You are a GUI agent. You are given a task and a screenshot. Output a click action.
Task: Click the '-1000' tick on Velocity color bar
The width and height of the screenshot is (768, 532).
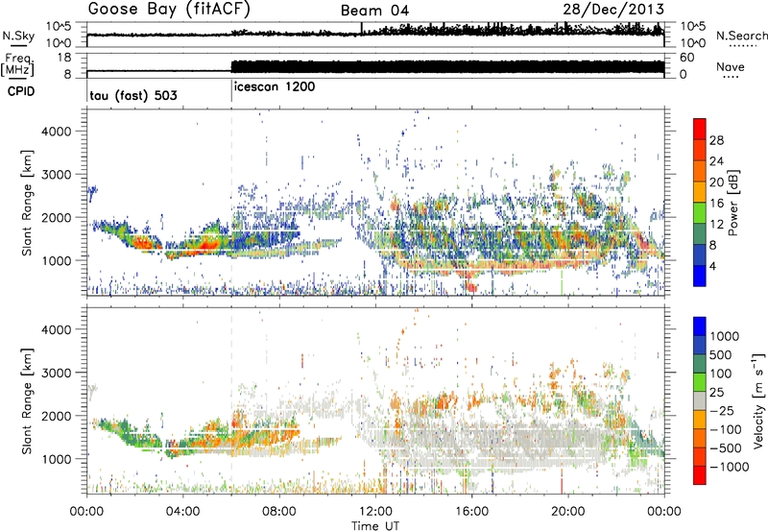point(730,467)
